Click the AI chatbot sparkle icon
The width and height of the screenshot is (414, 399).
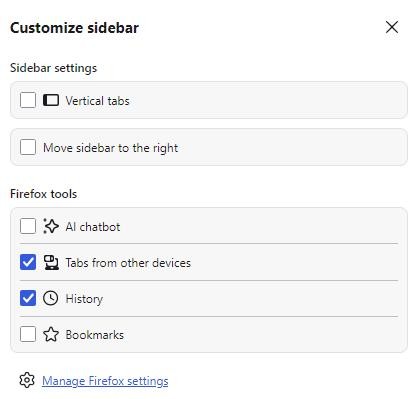pyautogui.click(x=51, y=226)
